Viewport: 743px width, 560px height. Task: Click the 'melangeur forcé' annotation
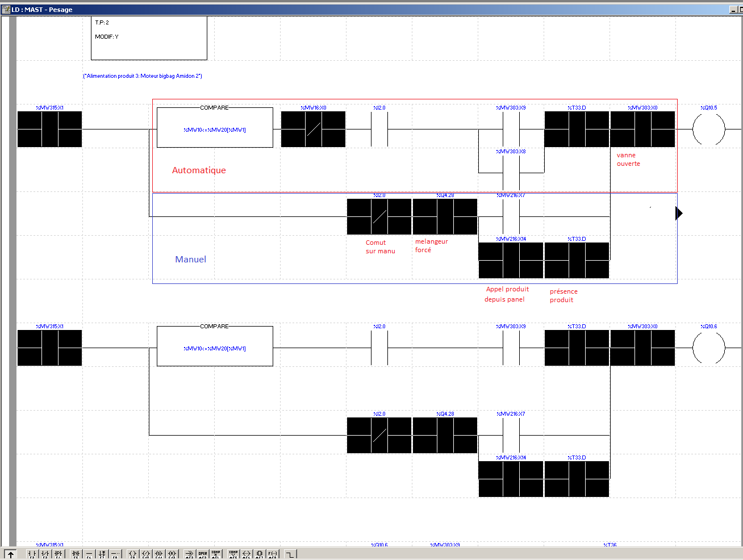point(431,246)
